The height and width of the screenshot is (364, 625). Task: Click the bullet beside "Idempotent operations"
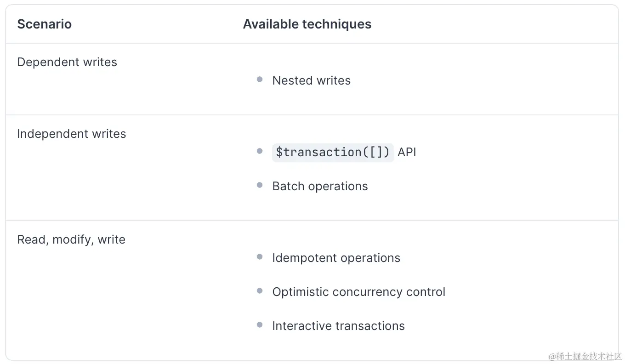click(x=260, y=257)
